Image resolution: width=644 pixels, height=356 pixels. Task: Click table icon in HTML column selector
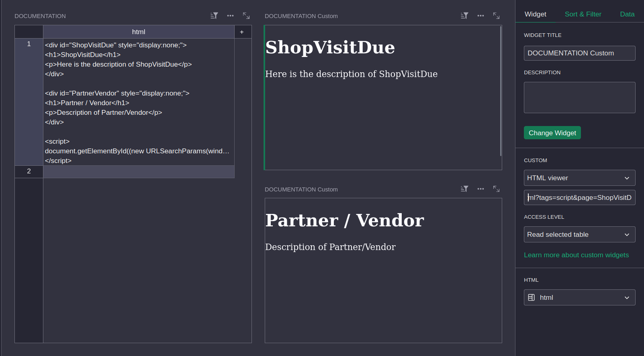tap(531, 297)
